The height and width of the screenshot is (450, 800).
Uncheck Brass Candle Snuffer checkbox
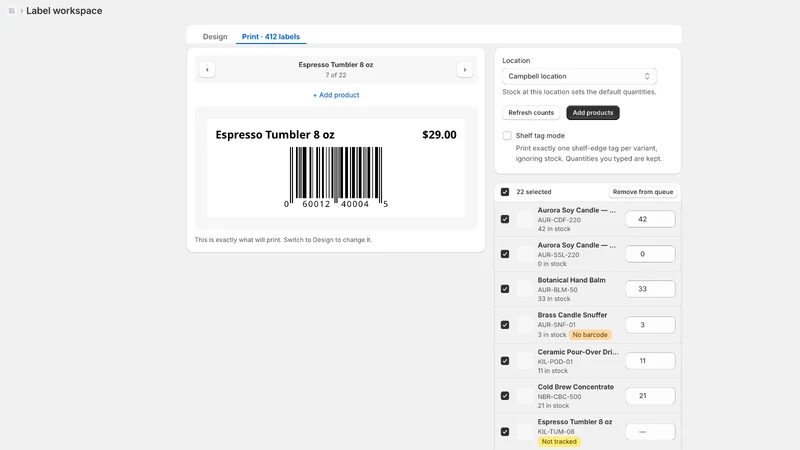(x=505, y=324)
